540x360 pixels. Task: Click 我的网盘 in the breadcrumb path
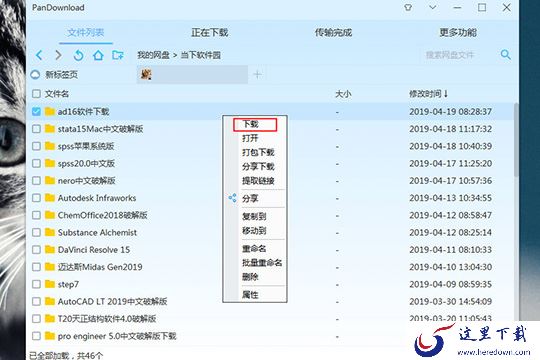pos(153,55)
